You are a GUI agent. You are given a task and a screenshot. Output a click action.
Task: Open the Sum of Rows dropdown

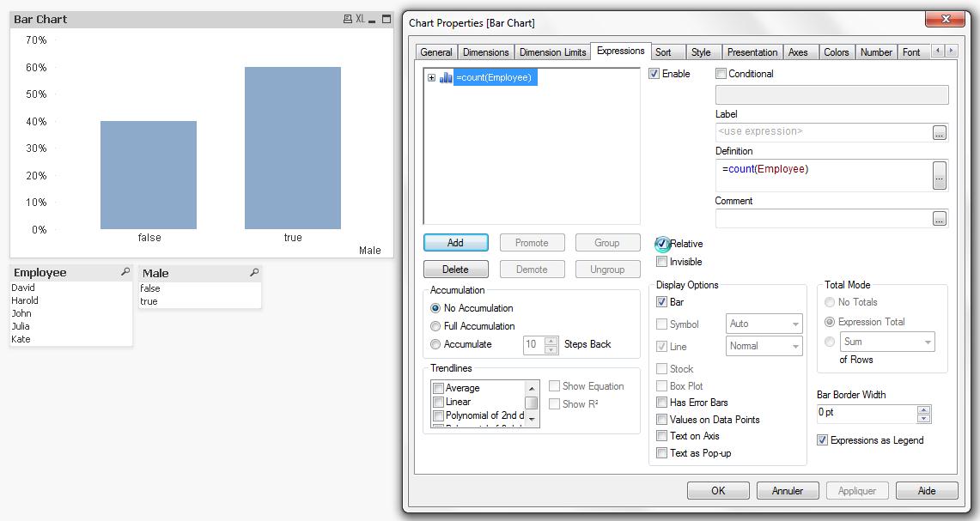pos(887,342)
